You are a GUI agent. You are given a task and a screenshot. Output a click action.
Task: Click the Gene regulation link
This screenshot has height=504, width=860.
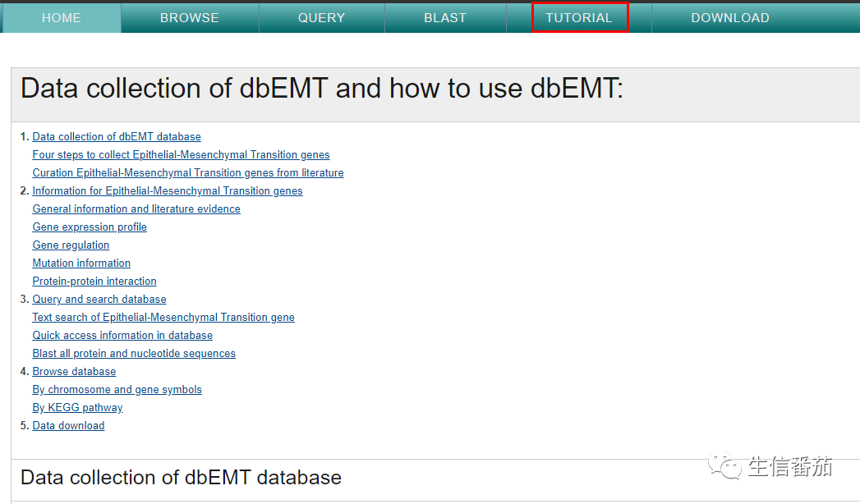(71, 245)
